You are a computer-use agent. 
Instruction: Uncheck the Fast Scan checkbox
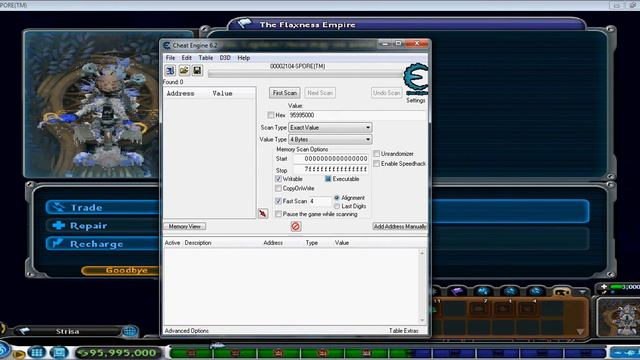(278, 201)
